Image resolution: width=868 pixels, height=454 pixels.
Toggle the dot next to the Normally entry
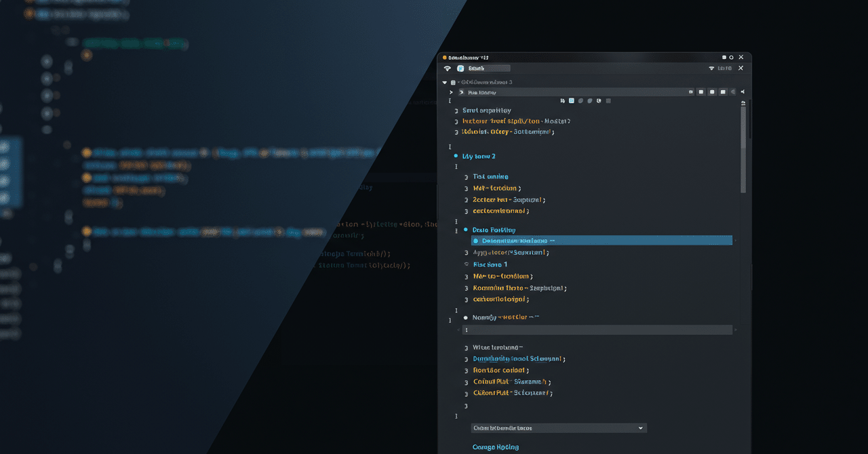tap(465, 316)
